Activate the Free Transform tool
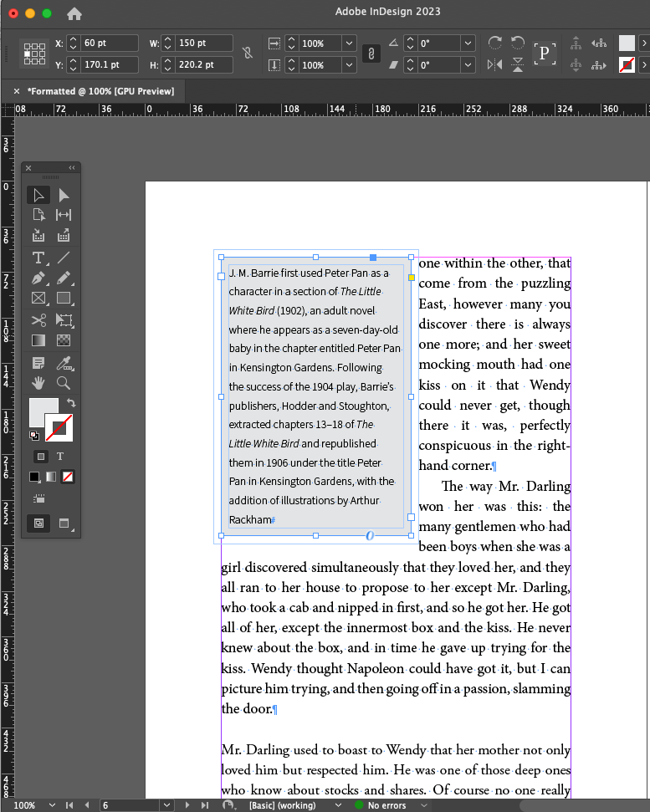650x812 pixels. click(64, 320)
